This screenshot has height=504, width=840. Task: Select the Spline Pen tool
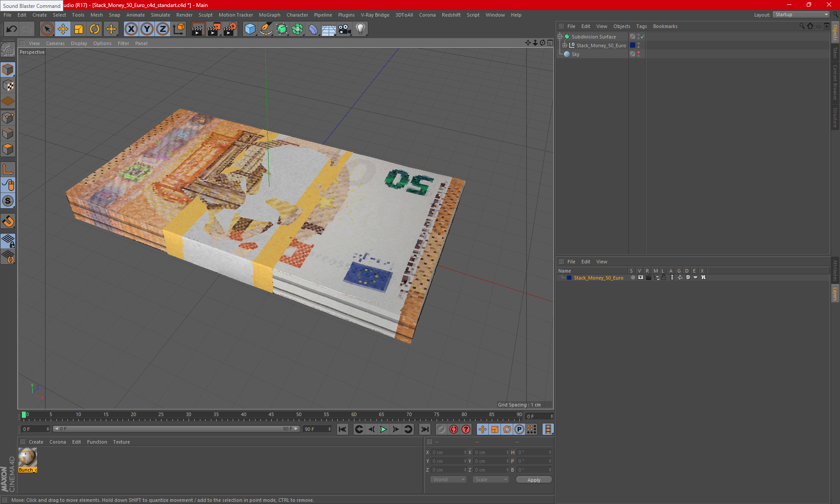tap(266, 29)
